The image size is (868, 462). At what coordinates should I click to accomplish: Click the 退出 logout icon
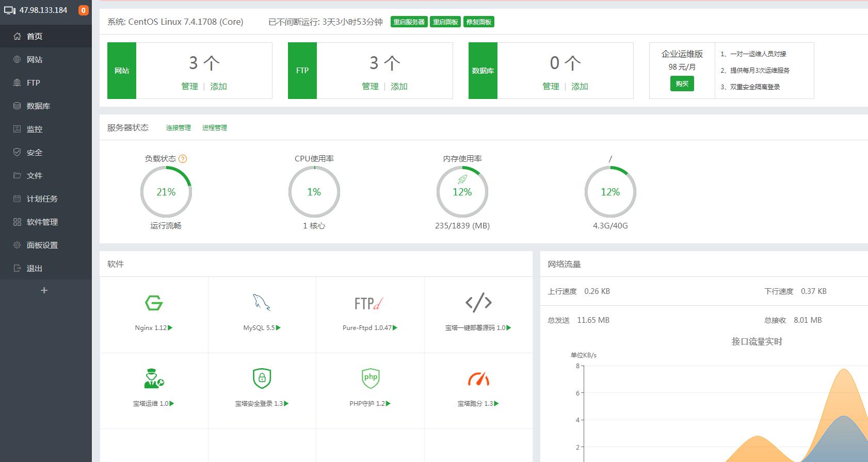click(x=17, y=268)
